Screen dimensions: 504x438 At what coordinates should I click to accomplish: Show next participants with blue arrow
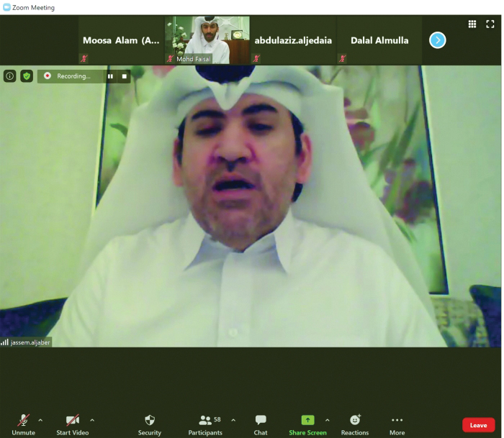[x=438, y=40]
